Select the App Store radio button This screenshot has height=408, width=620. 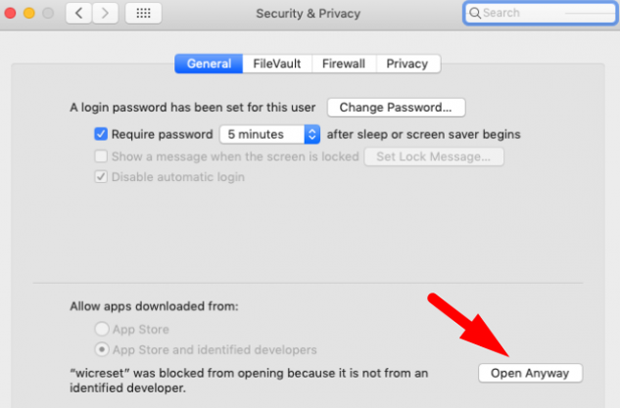[x=102, y=329]
